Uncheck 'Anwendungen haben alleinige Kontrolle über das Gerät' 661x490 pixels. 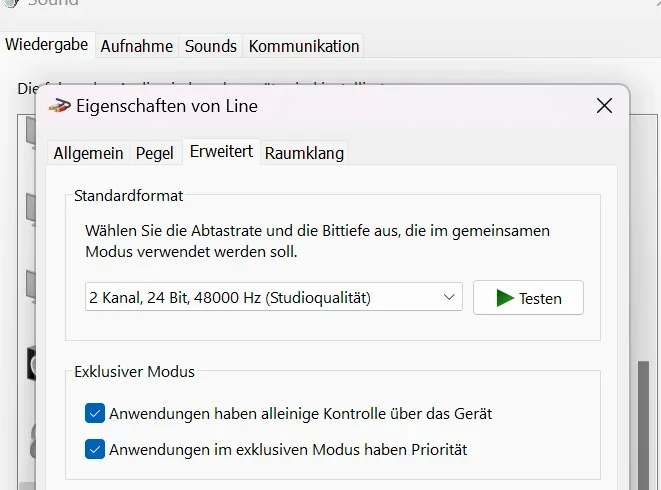95,413
